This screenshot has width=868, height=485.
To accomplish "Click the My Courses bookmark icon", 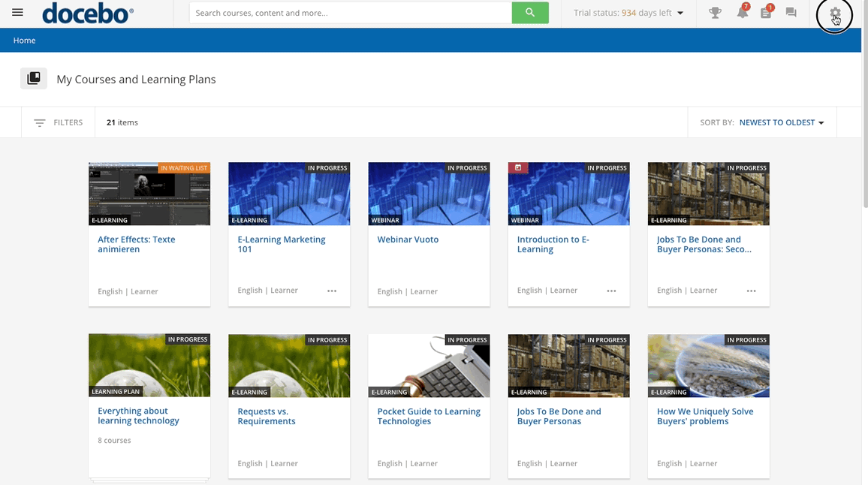I will coord(34,79).
